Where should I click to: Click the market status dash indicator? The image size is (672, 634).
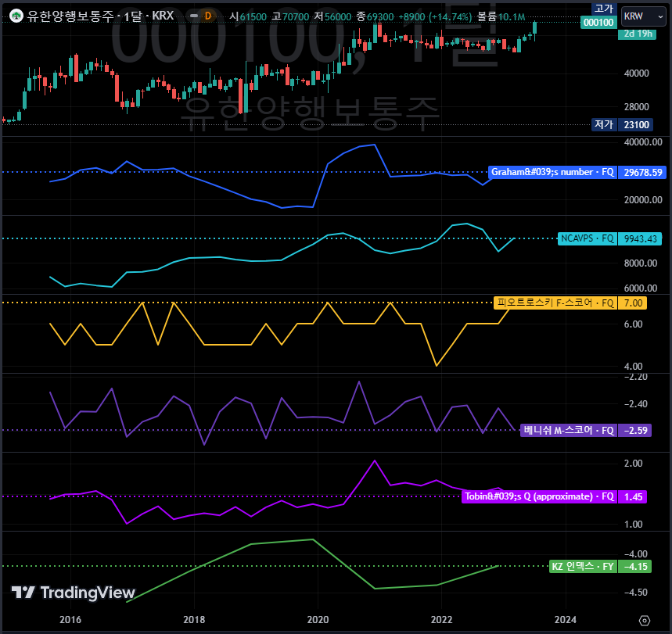point(194,16)
